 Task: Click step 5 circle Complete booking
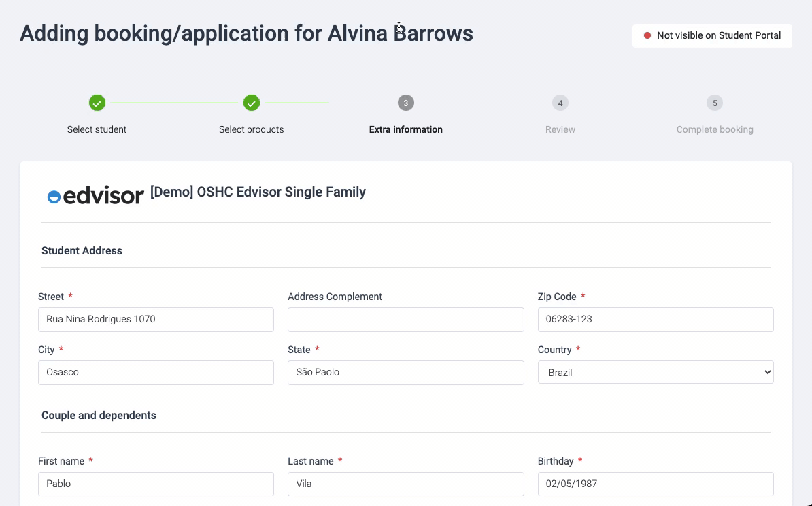pyautogui.click(x=715, y=103)
